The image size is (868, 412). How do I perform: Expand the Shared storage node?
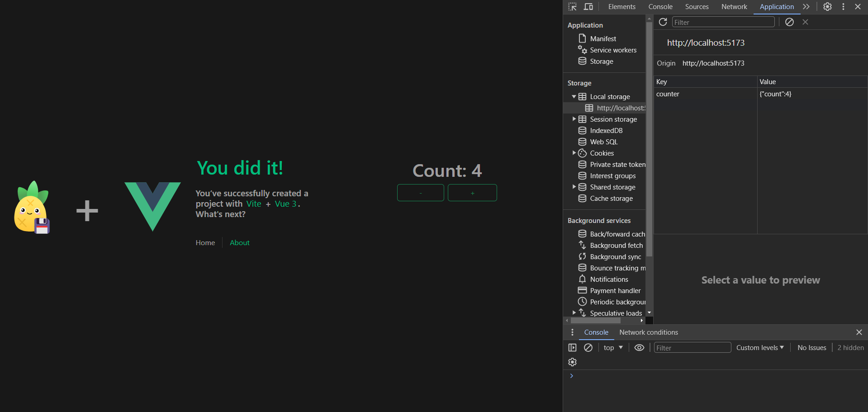pos(574,187)
